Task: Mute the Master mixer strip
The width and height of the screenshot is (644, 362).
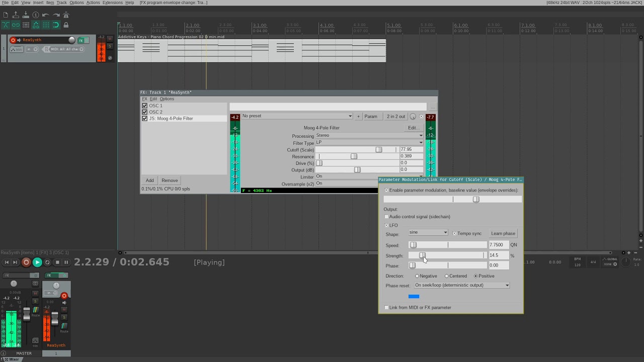Action: click(35, 293)
